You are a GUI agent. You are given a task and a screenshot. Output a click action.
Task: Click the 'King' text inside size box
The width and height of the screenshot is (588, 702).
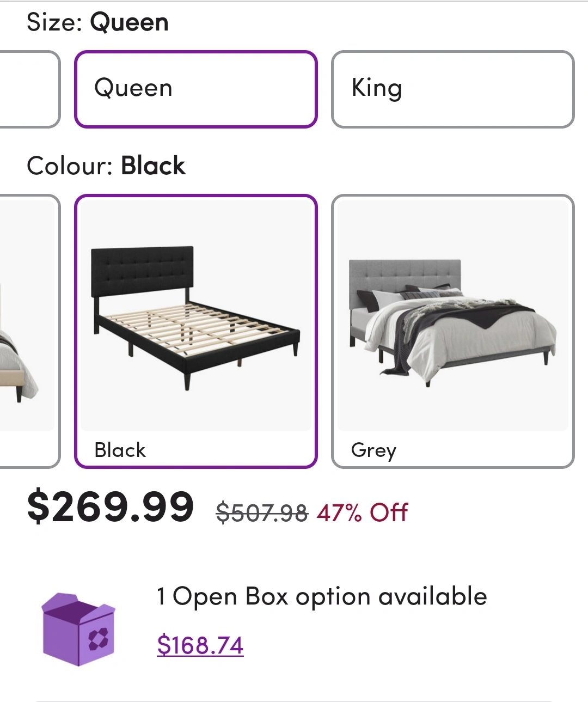click(x=377, y=88)
